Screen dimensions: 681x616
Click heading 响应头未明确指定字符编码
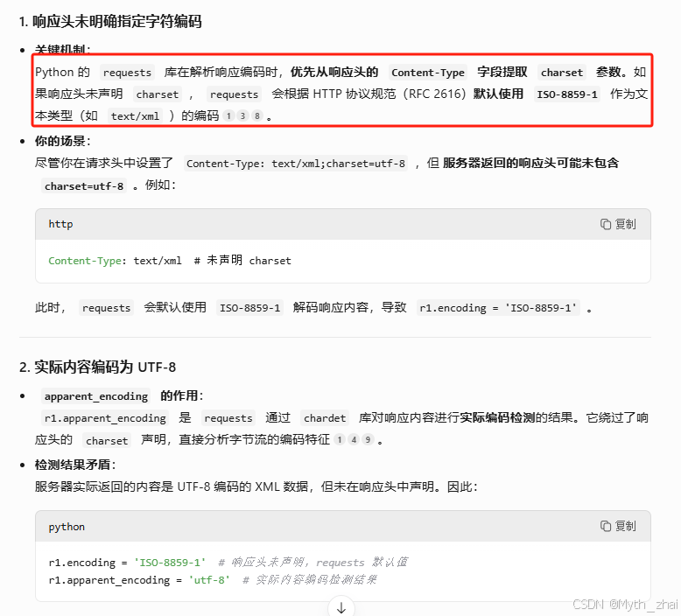coord(111,21)
